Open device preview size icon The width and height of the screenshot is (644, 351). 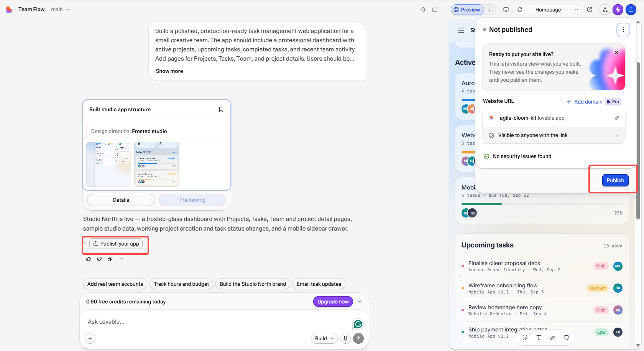(506, 10)
